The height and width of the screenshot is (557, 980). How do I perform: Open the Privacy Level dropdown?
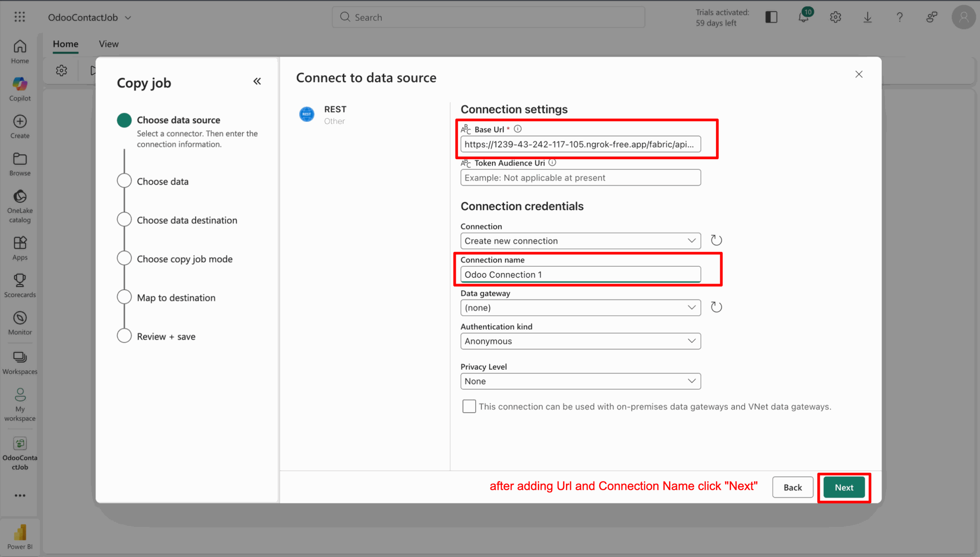coord(580,382)
